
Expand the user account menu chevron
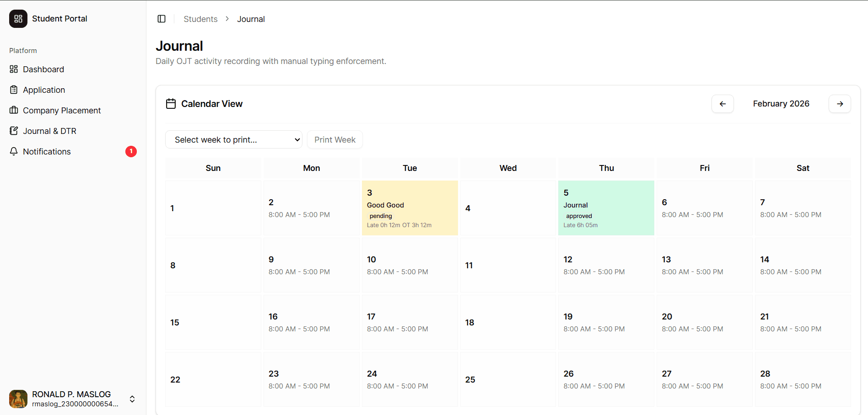pyautogui.click(x=132, y=399)
